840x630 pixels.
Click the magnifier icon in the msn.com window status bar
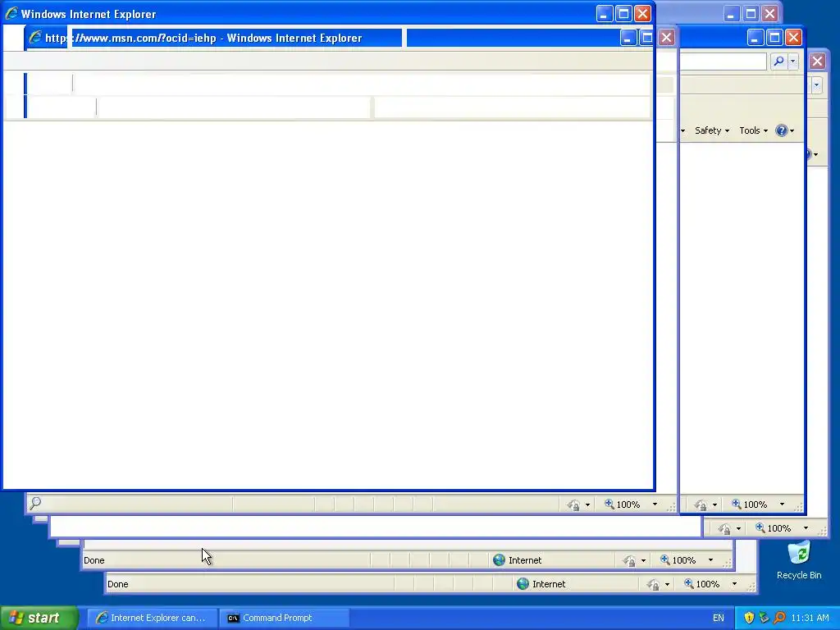[x=35, y=503]
